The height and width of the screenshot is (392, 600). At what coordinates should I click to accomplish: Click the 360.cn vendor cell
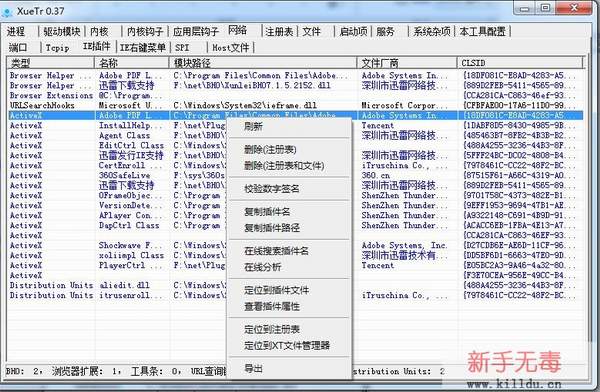[x=376, y=175]
